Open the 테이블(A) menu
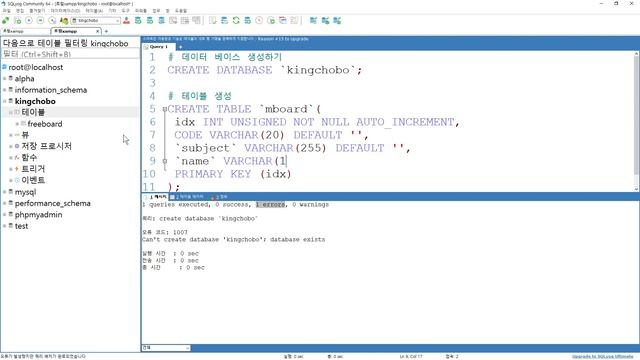This screenshot has height=360, width=640. (94, 11)
